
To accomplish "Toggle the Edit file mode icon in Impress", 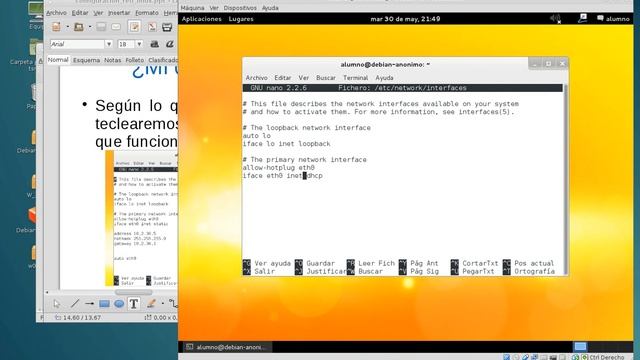I will 134,27.
